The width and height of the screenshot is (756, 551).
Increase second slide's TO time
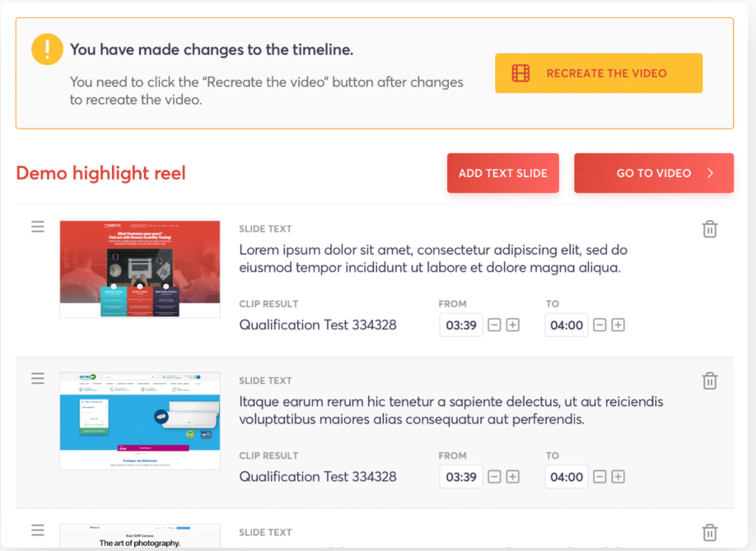pos(618,477)
